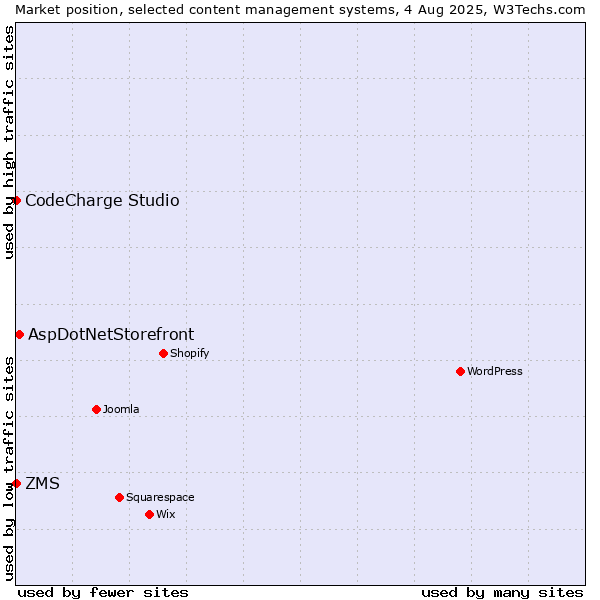Click the 'WordPress' label text
The image size is (600, 600).
[495, 371]
